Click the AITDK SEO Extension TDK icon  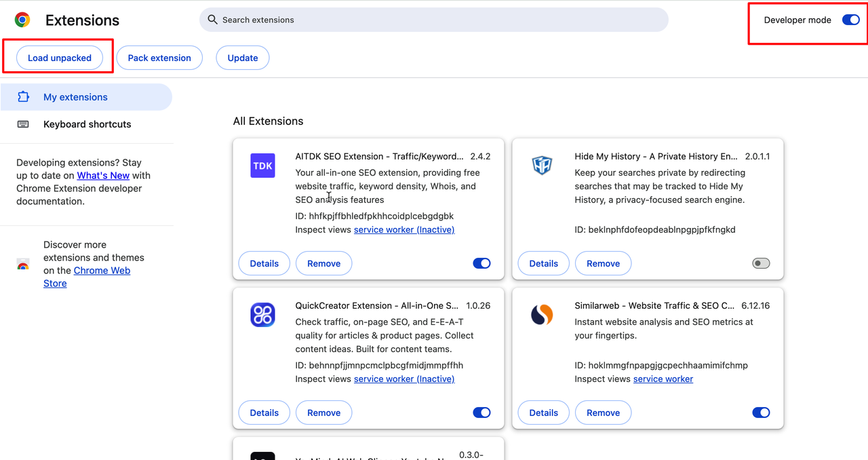[x=262, y=166]
